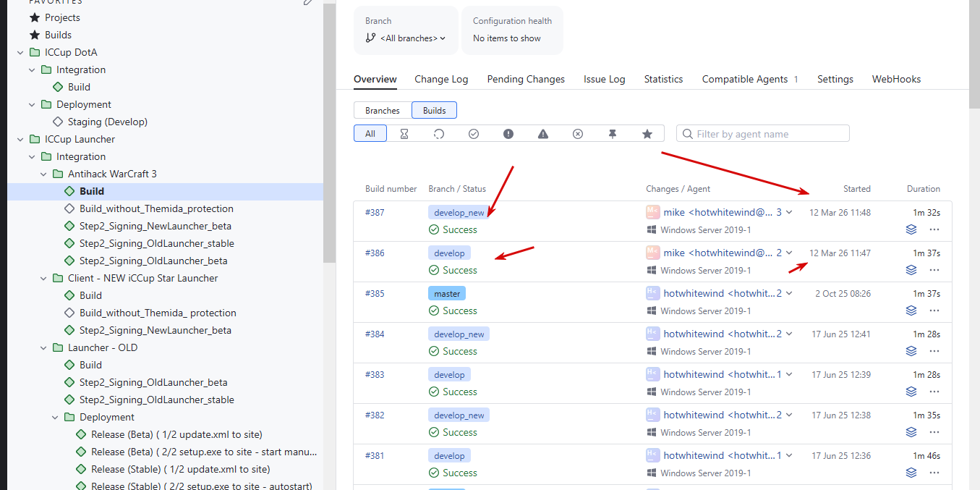
Task: Filter builds by failed exclamation circle icon
Action: pyautogui.click(x=508, y=134)
